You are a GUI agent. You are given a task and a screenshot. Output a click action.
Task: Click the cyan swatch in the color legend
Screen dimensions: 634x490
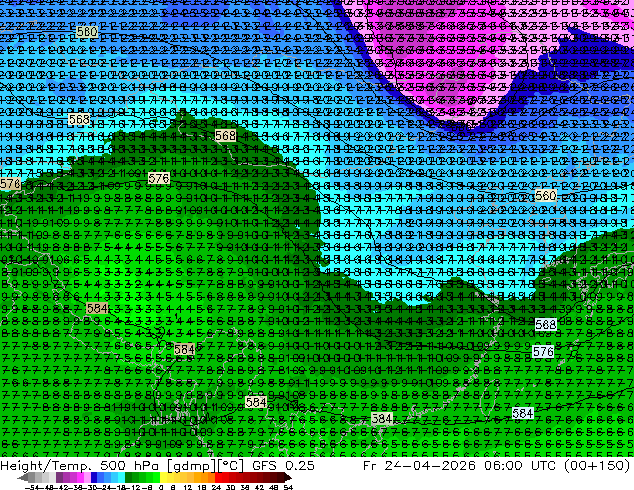[121, 478]
